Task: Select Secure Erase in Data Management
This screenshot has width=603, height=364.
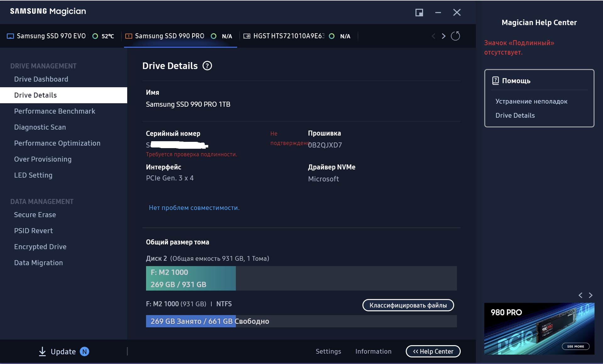Action: [x=35, y=215]
